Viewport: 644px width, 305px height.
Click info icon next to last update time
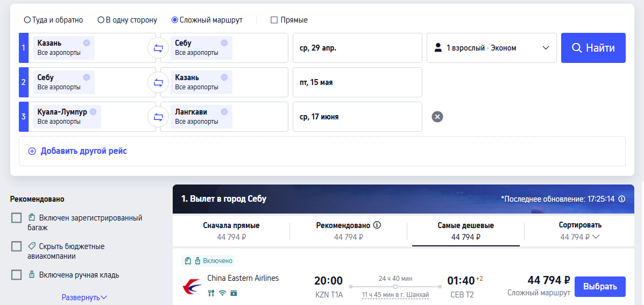pyautogui.click(x=622, y=199)
